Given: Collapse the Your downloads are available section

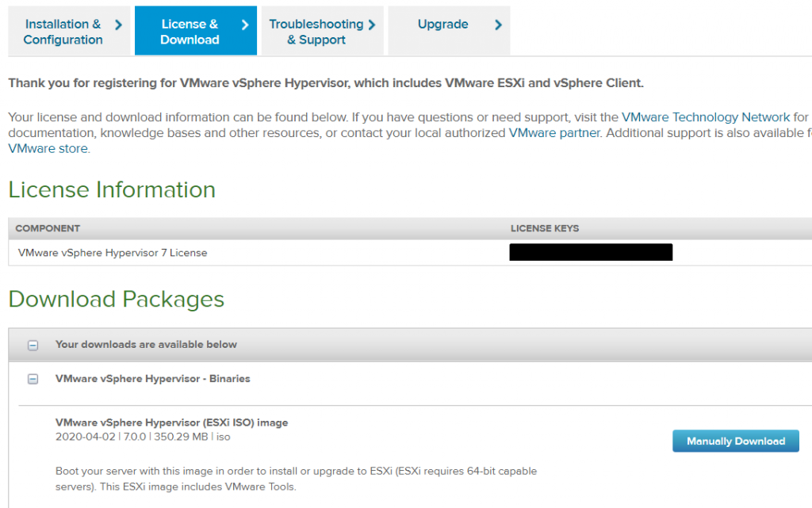Looking at the screenshot, I should point(33,345).
